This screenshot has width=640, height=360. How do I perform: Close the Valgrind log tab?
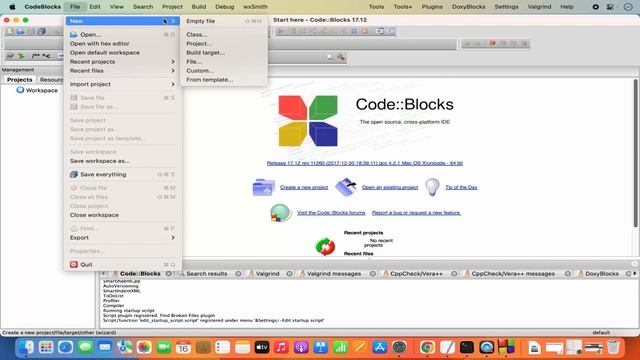click(x=289, y=273)
